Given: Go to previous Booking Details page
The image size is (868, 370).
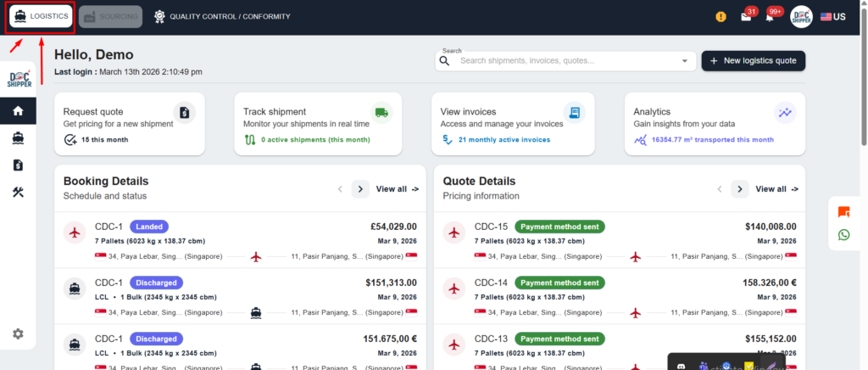Looking at the screenshot, I should (x=340, y=189).
